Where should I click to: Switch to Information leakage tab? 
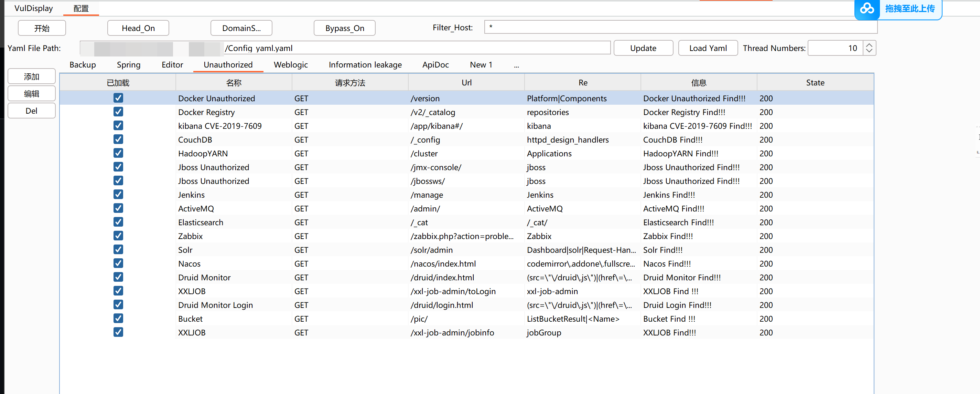pos(365,65)
